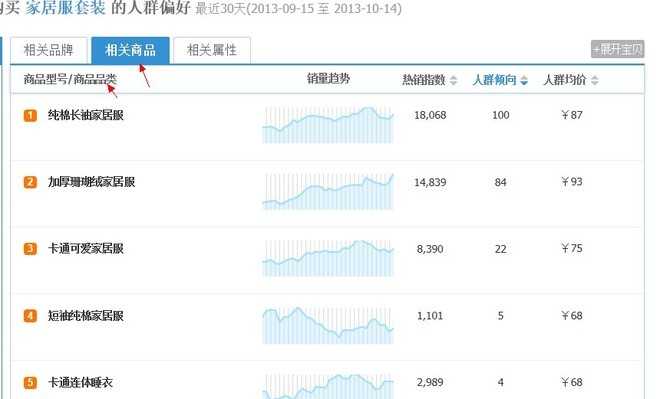Click the 家居服套装 keyword link in the title
This screenshot has height=399, width=660.
click(65, 8)
